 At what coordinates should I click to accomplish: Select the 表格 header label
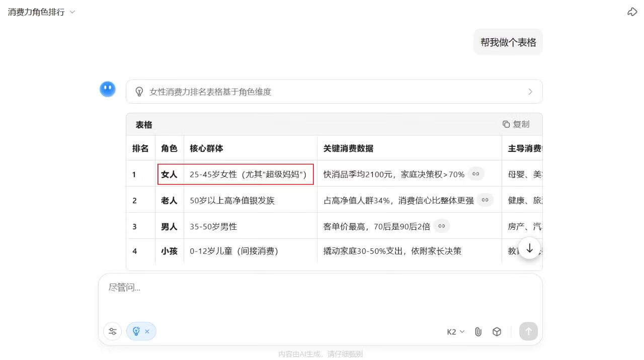click(143, 124)
